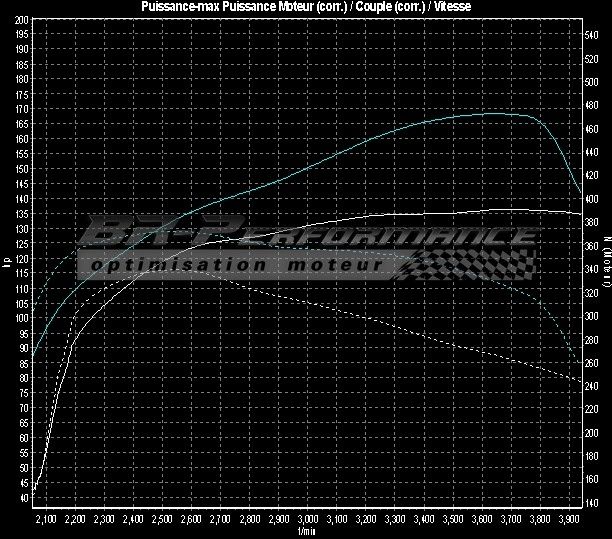Click the 200 label on the left axis

point(22,19)
